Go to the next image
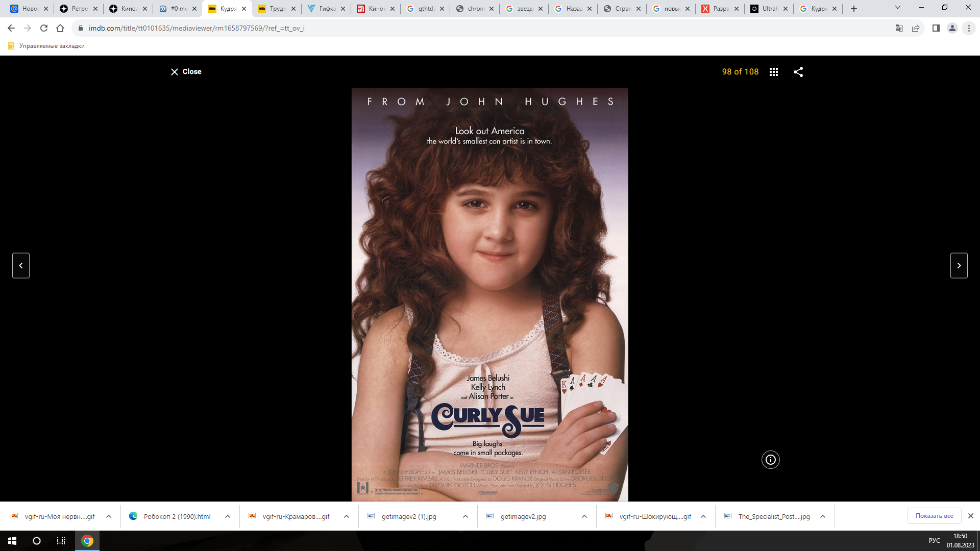The image size is (980, 551). tap(959, 265)
